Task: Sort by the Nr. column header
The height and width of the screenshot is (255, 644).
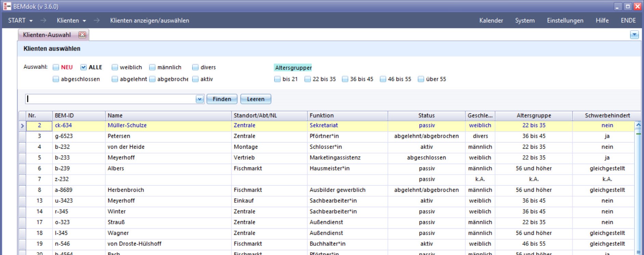Action: pyautogui.click(x=39, y=116)
